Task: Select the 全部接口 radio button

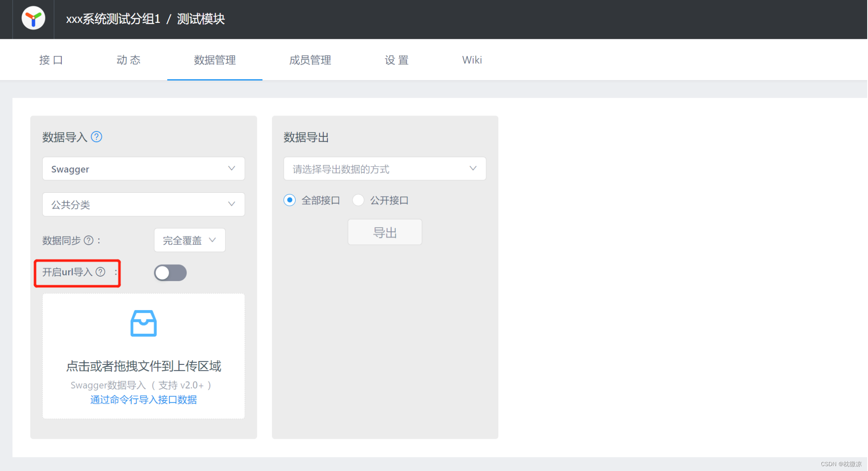Action: coord(289,200)
